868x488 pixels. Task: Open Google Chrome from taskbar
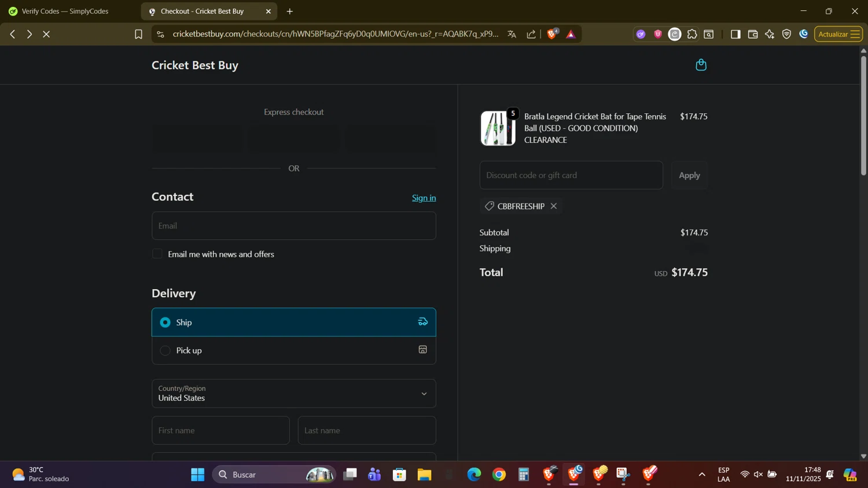(x=499, y=475)
